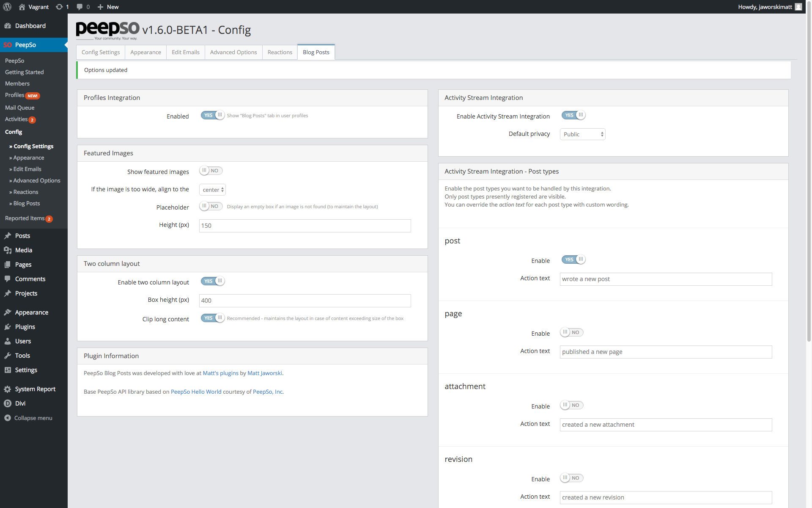Image resolution: width=812 pixels, height=508 pixels.
Task: Click the Plugins plug icon
Action: coord(8,327)
